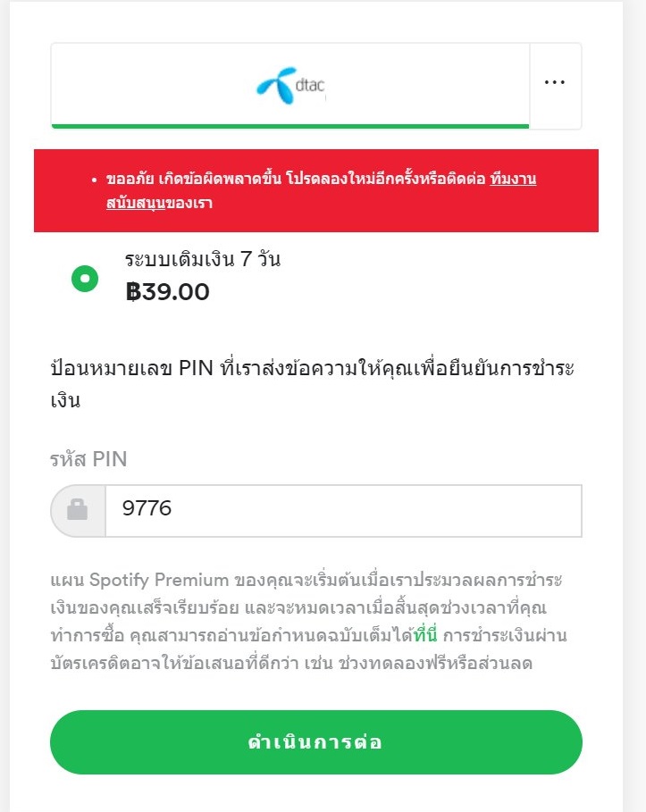Click the bullet point in error banner
The height and width of the screenshot is (812, 646).
[x=94, y=180]
